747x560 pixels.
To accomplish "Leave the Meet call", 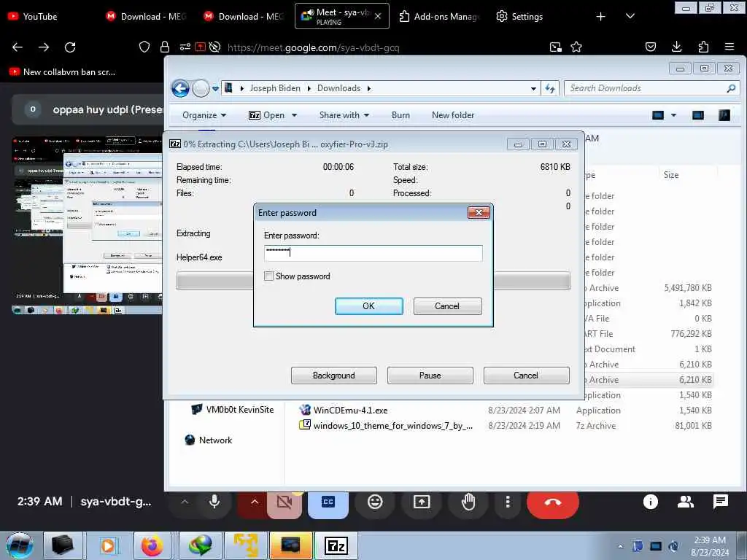I will pyautogui.click(x=553, y=502).
